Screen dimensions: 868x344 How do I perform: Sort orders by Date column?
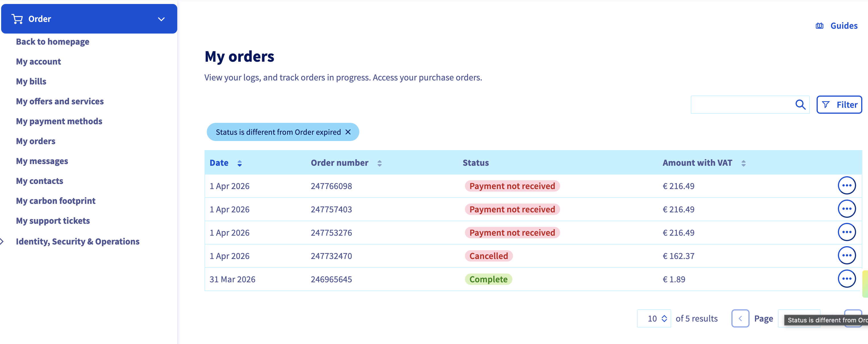click(239, 163)
